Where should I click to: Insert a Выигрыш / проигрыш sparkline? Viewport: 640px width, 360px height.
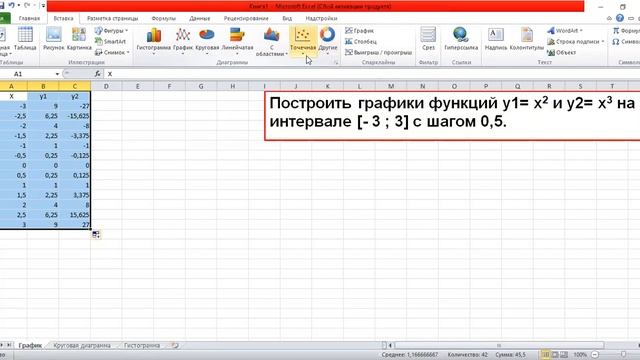coord(378,52)
